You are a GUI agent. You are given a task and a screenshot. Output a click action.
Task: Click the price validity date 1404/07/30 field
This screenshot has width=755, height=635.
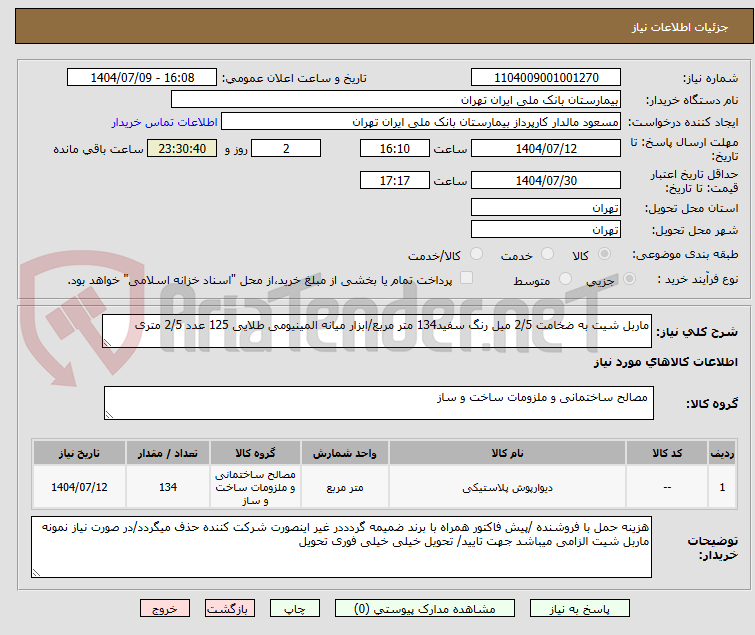[546, 181]
